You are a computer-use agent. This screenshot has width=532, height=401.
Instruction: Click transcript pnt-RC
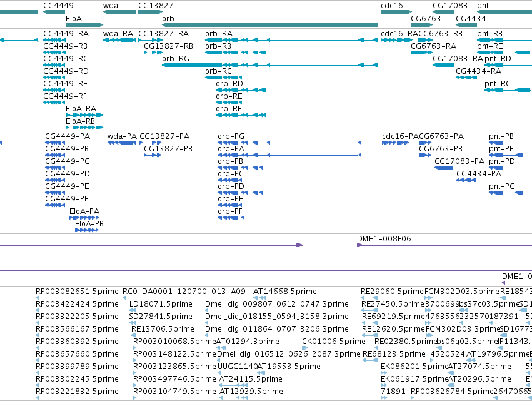pyautogui.click(x=498, y=84)
